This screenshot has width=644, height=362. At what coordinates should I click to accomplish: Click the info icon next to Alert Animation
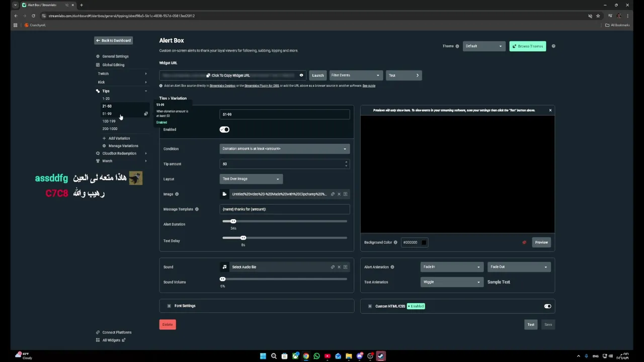pyautogui.click(x=392, y=267)
